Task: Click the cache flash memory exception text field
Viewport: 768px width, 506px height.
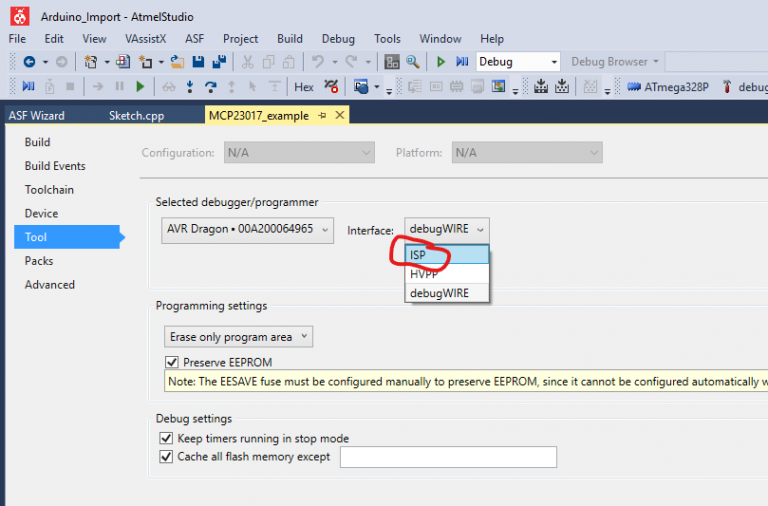Action: [x=448, y=457]
